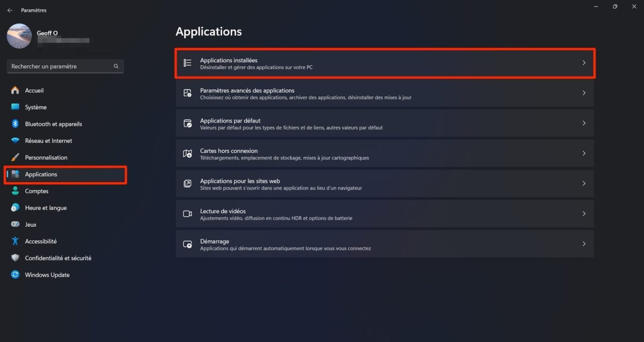
Task: Expand Applications installées chevron arrow
Action: click(x=584, y=63)
